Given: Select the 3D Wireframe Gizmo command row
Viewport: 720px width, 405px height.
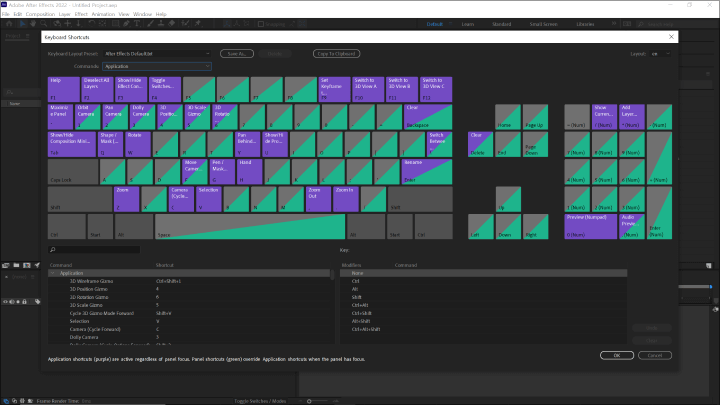Looking at the screenshot, I should coord(190,281).
